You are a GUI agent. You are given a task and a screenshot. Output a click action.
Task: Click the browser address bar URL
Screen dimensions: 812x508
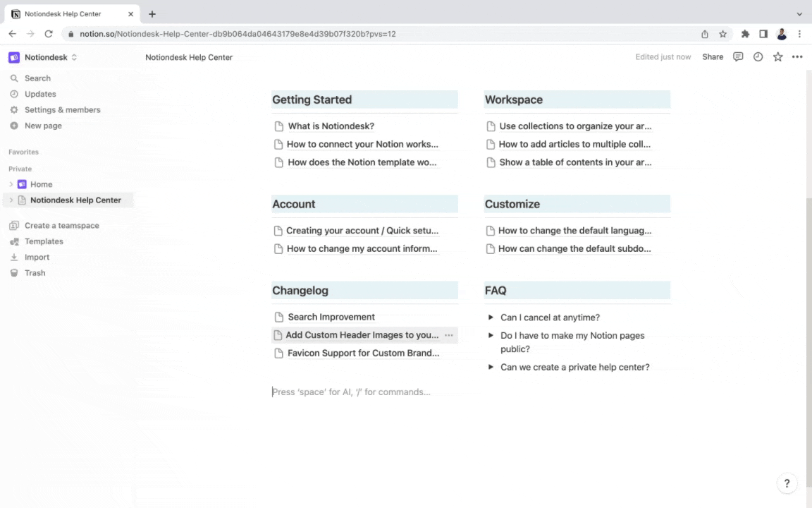click(238, 34)
